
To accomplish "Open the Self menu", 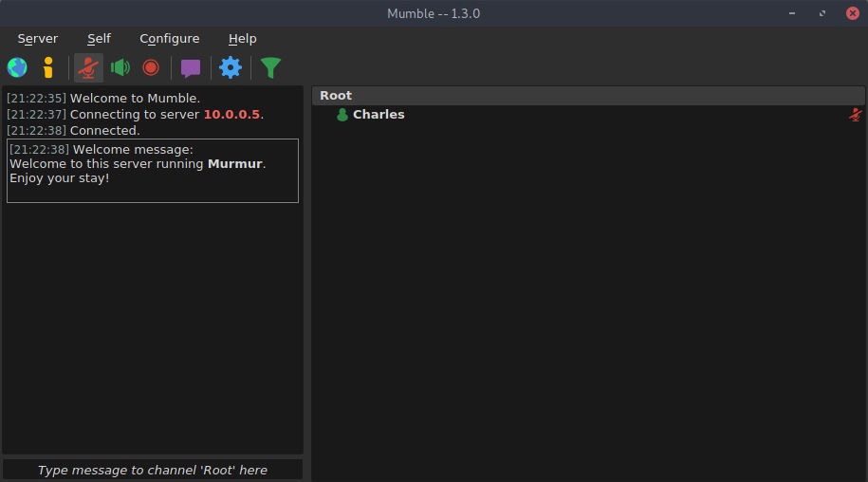I will pos(99,39).
